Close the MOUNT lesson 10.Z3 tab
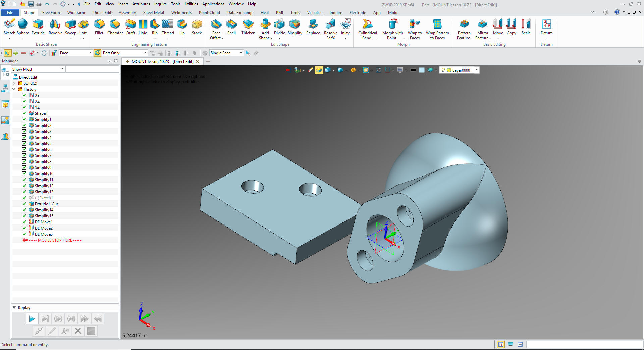 (x=197, y=61)
